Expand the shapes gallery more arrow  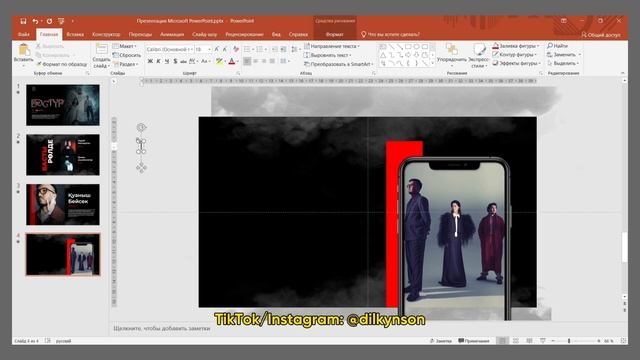point(432,63)
